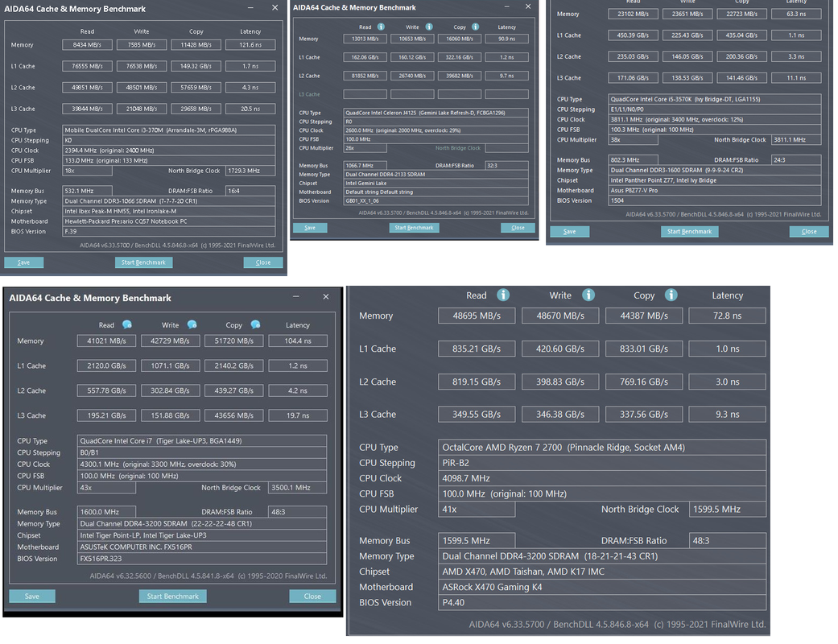Click the ASUSTeK COMPUTER INC. FX516PR motherboard field
Screen dimensions: 838x644
[202, 547]
